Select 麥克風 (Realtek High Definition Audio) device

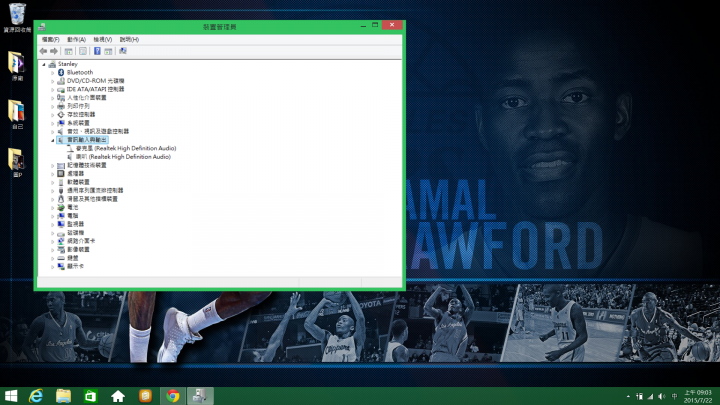click(126, 148)
